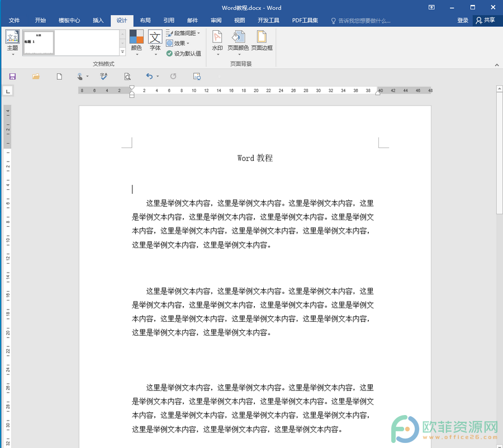Open the undo history dropdown arrow
The width and height of the screenshot is (503, 448).
point(158,77)
